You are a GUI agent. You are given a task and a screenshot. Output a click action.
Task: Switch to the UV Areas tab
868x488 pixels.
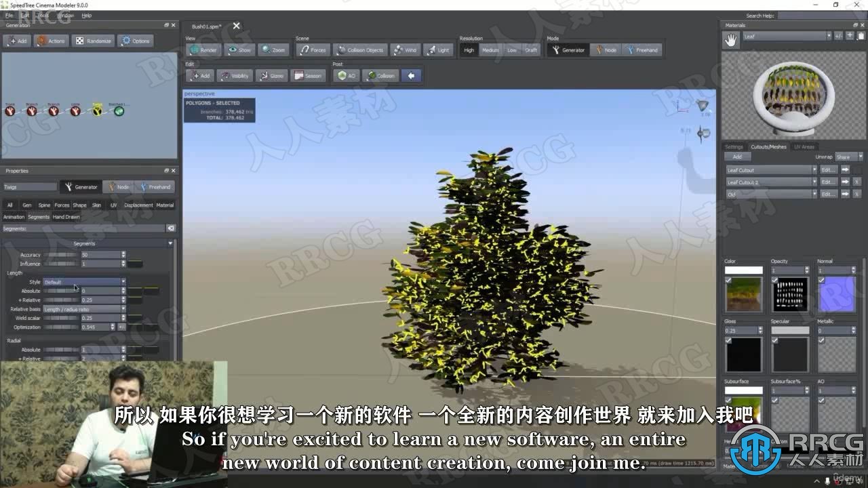804,146
